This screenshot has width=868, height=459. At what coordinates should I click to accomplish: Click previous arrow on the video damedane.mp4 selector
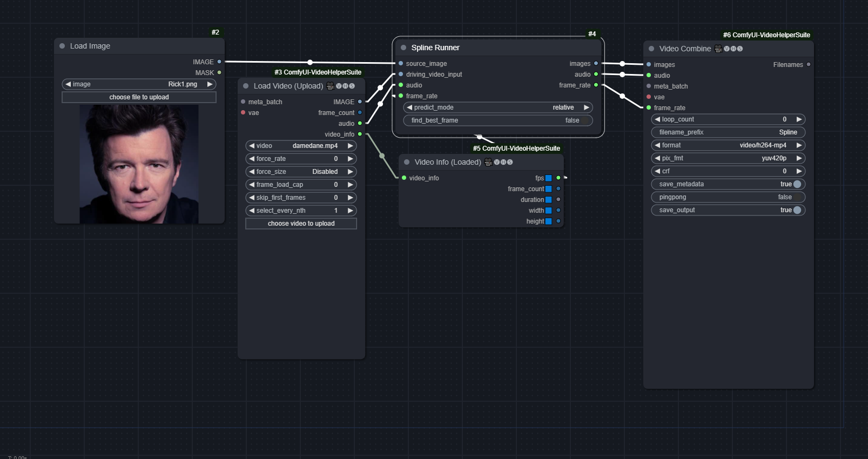coord(252,146)
